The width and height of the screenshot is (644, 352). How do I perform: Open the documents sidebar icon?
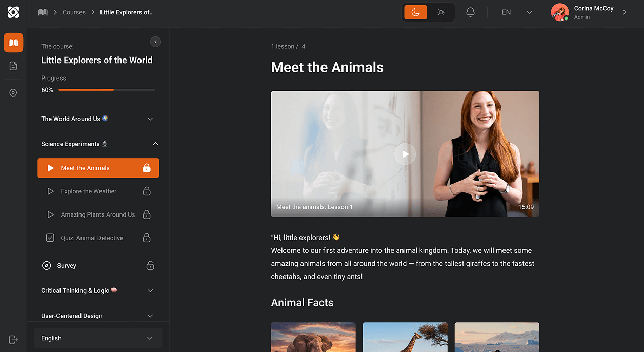pyautogui.click(x=13, y=66)
